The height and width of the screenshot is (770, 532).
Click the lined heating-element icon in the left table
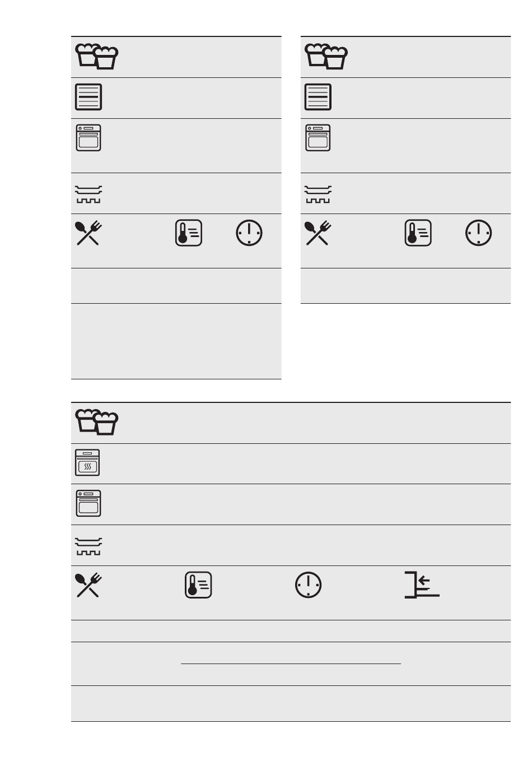coord(88,97)
